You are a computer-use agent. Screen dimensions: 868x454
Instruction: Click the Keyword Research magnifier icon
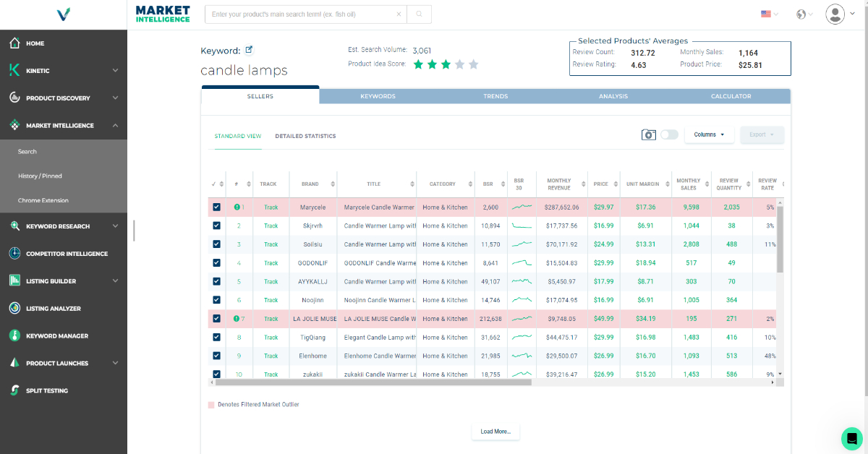[x=14, y=226]
